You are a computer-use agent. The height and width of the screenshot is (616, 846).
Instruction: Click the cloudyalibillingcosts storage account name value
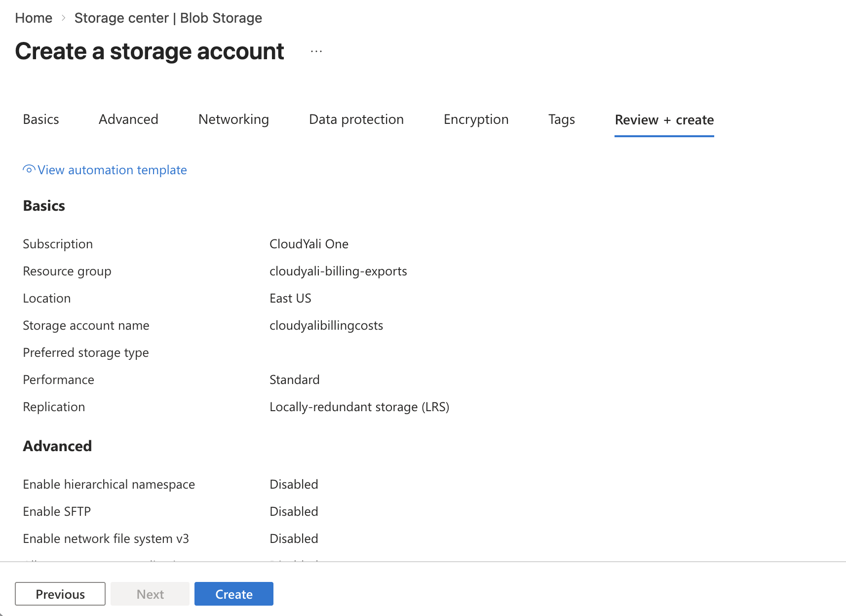pos(326,325)
